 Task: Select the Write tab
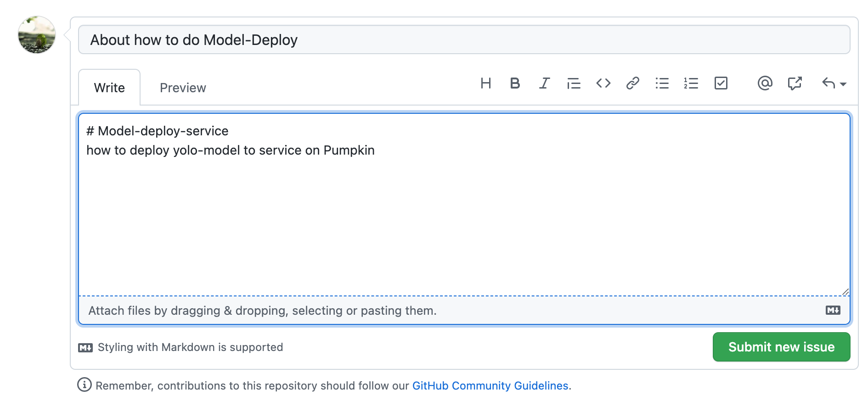pyautogui.click(x=109, y=88)
